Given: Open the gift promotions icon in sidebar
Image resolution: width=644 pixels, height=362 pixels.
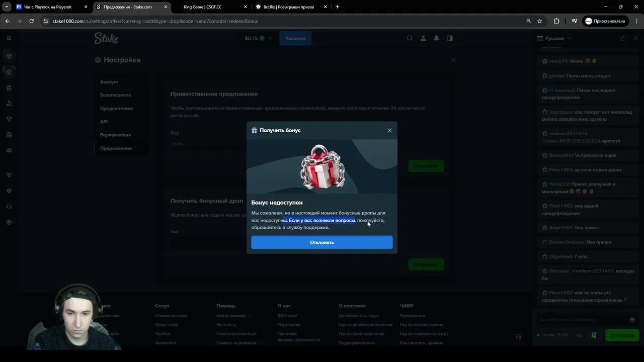Looking at the screenshot, I should [9, 88].
